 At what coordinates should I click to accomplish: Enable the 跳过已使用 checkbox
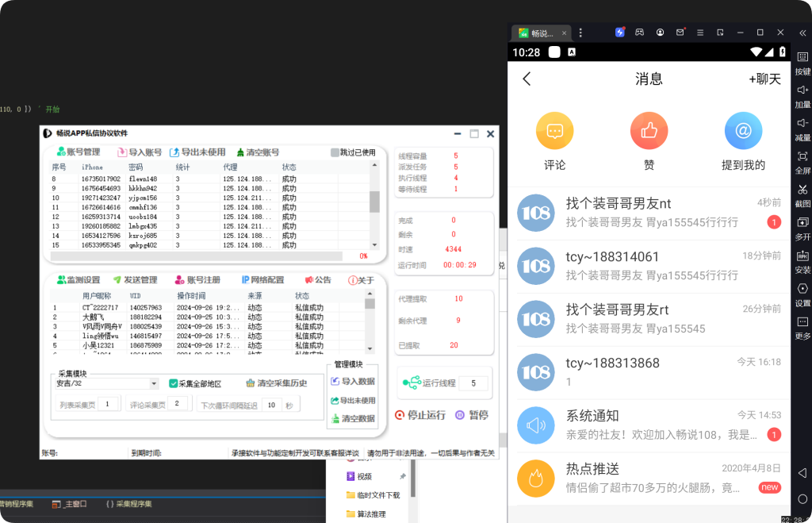(335, 152)
